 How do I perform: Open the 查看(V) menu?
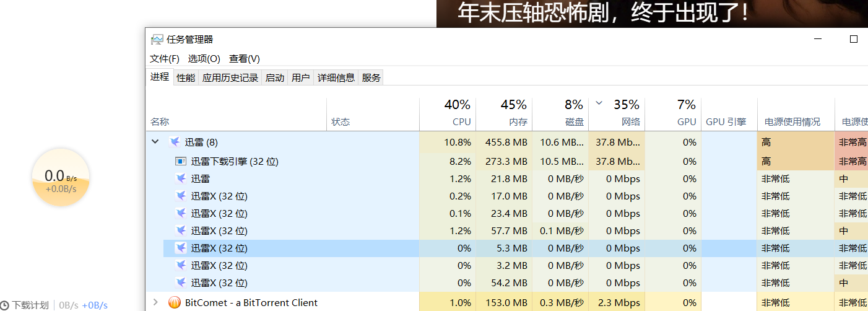click(x=244, y=59)
